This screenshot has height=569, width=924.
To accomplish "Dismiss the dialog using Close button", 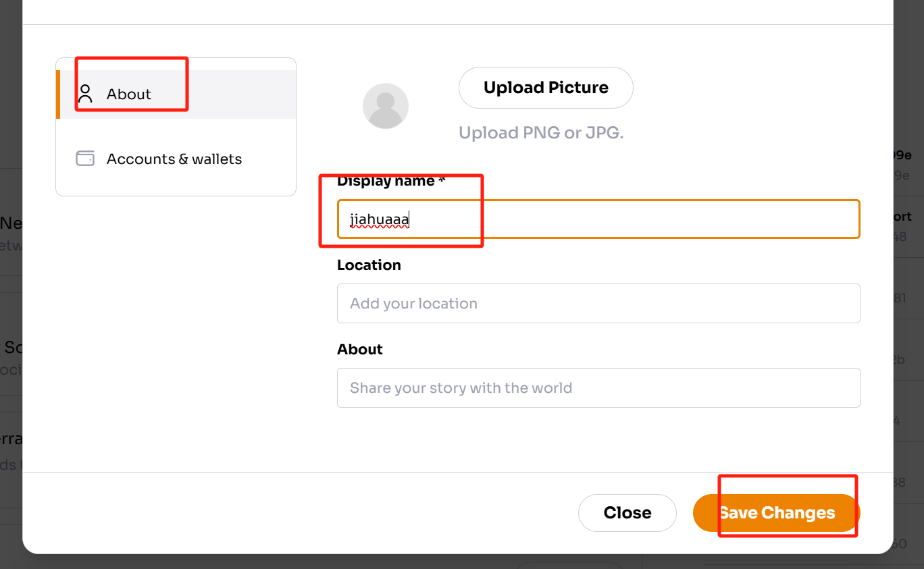I will click(x=627, y=513).
